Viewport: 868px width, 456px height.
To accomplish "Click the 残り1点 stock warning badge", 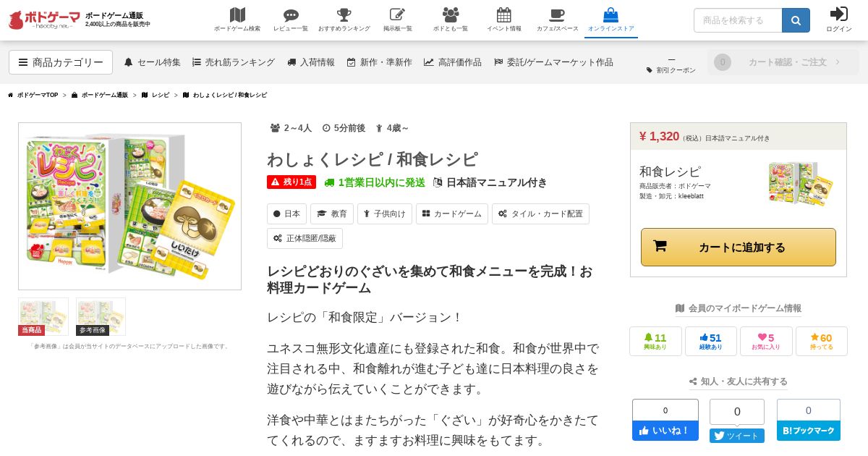I will 292,182.
